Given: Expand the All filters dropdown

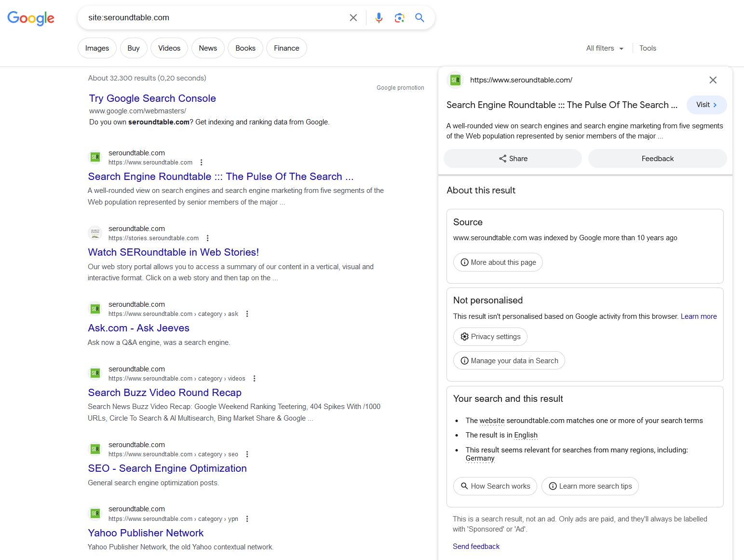Looking at the screenshot, I should coord(605,48).
